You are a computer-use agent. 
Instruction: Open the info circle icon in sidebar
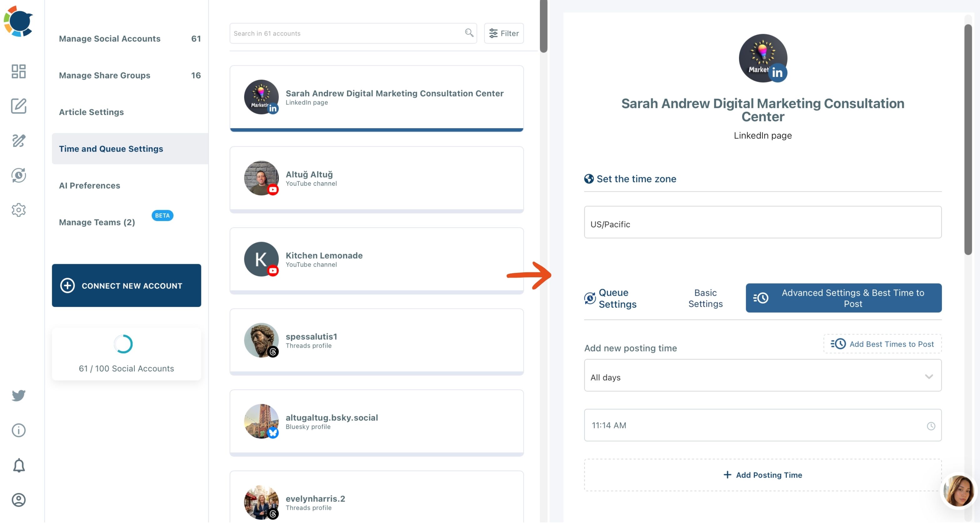tap(18, 430)
